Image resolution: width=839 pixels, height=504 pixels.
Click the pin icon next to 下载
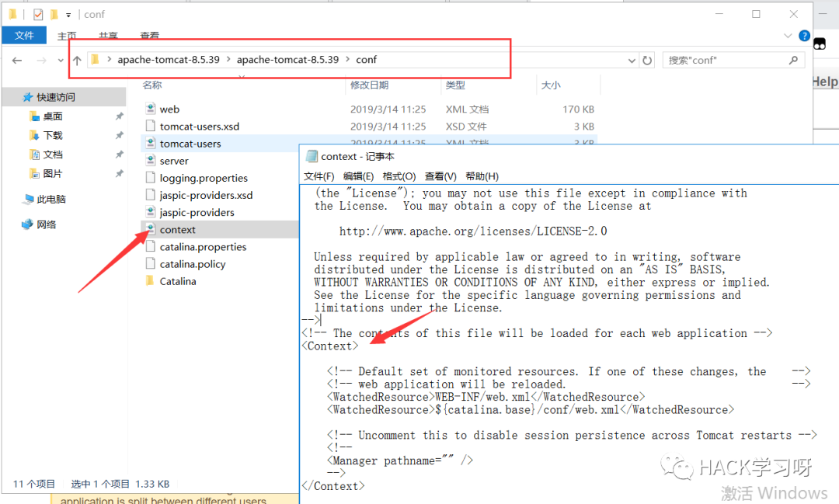click(119, 135)
